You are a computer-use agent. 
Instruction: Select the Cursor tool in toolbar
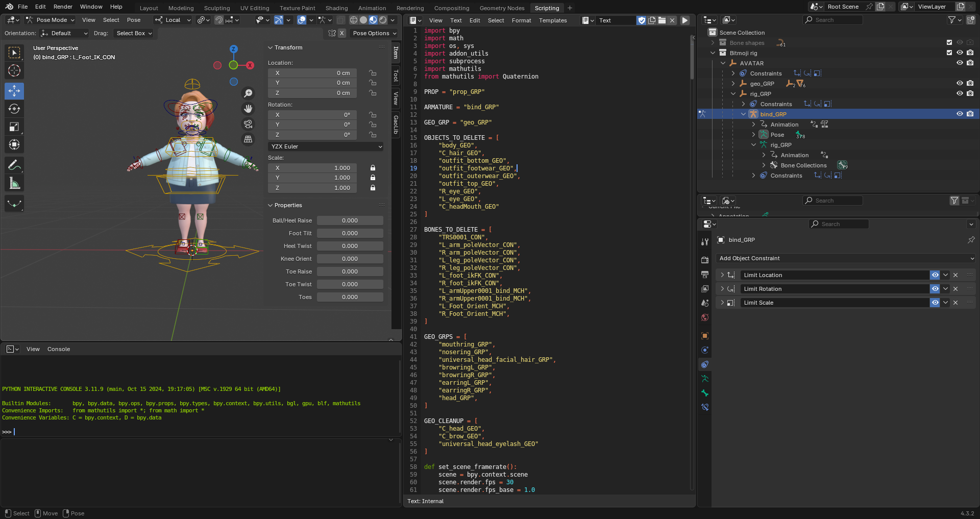tap(14, 70)
